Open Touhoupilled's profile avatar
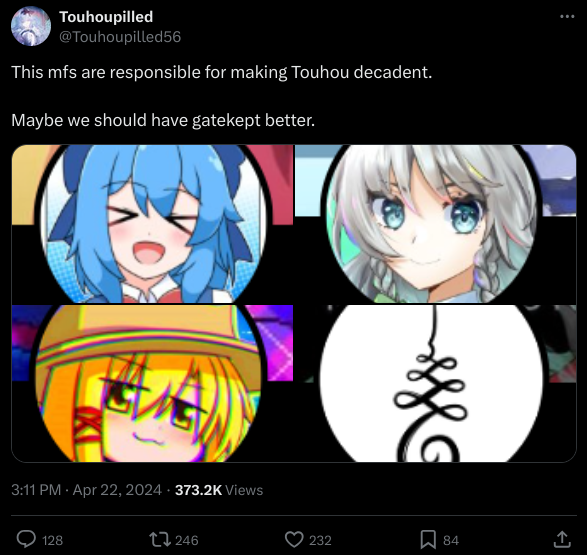This screenshot has height=555, width=587. point(31,26)
